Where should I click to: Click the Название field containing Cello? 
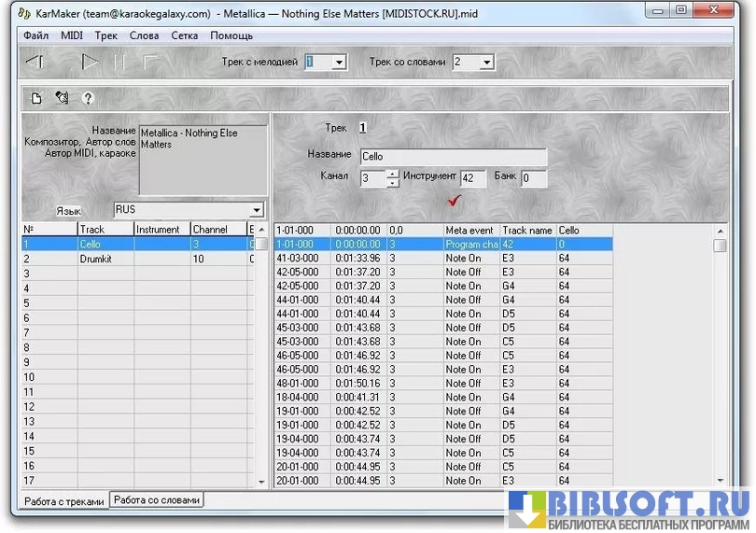click(x=453, y=157)
